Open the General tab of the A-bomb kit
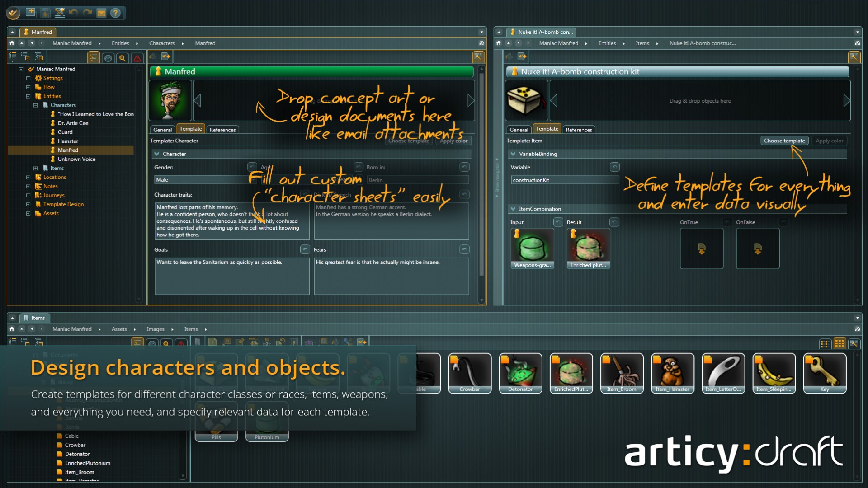The image size is (868, 488). (x=519, y=130)
